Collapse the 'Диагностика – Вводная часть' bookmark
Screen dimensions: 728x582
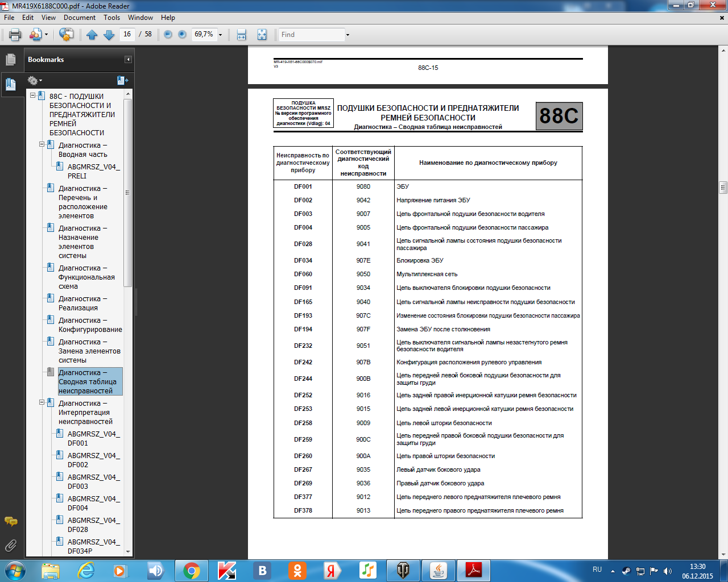[x=42, y=145]
